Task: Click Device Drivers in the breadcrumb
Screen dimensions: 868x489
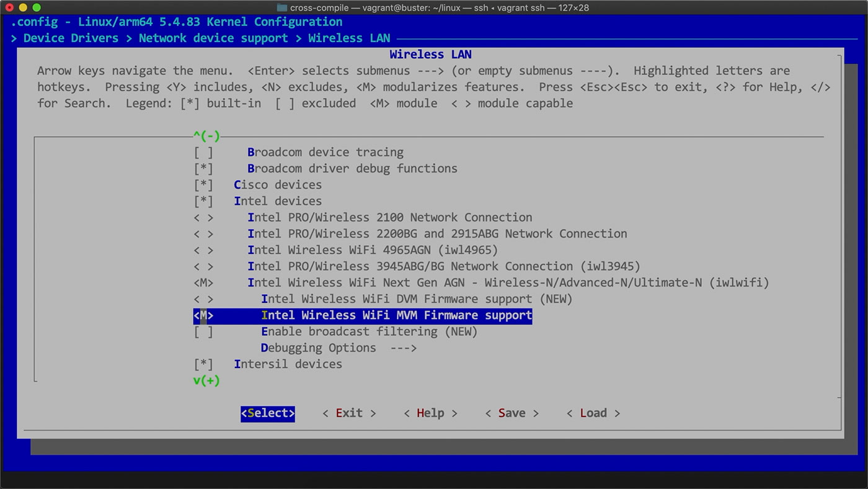Action: coord(71,38)
